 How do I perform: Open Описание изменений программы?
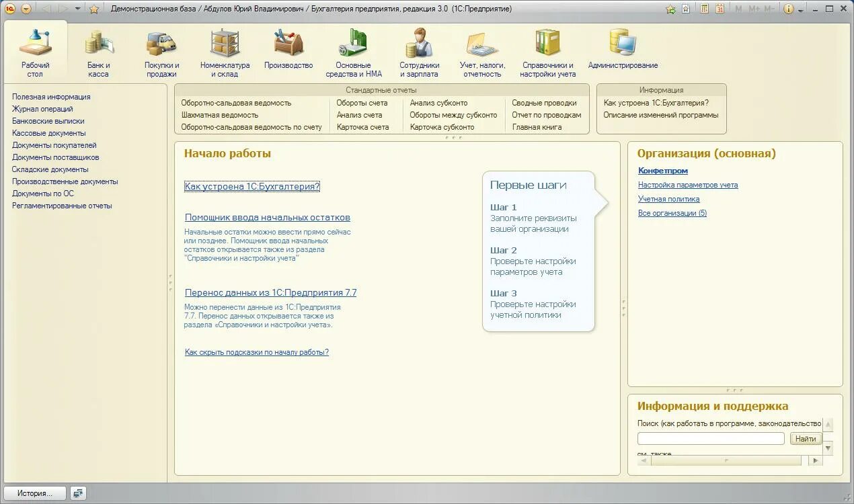coord(661,115)
